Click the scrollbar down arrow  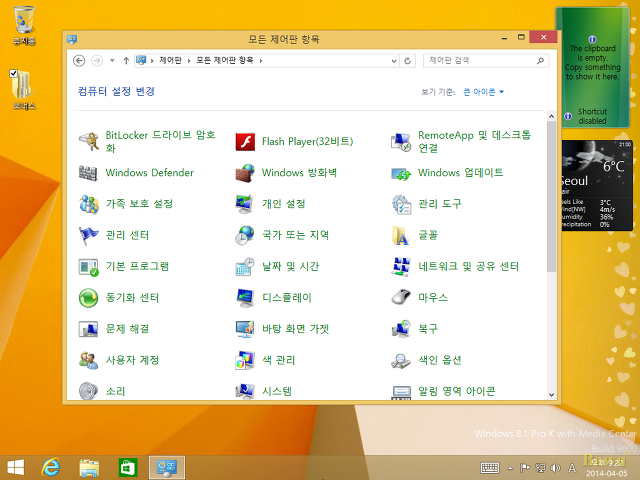click(x=551, y=395)
